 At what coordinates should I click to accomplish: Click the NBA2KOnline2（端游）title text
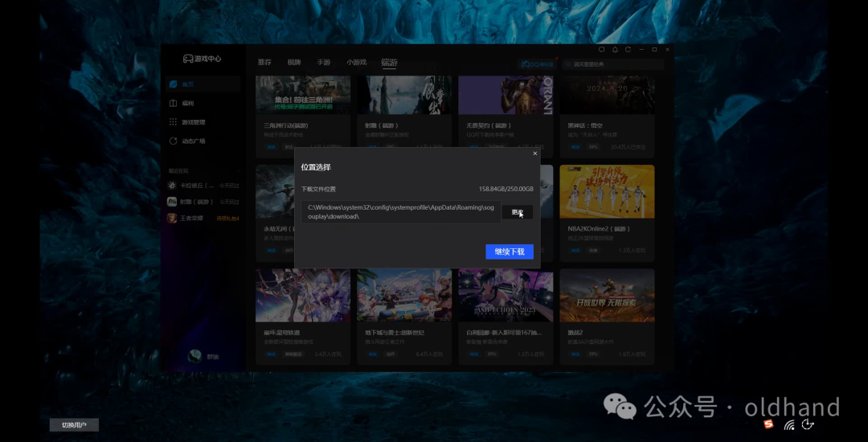599,228
